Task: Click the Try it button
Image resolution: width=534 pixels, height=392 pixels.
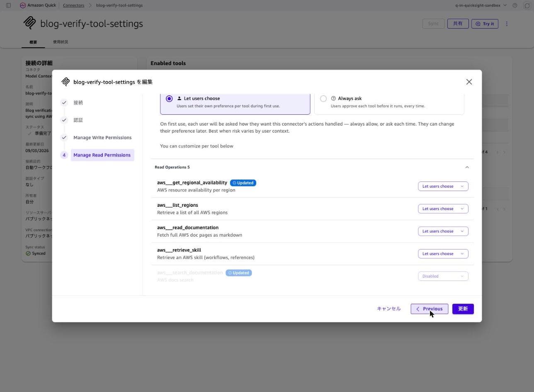Action: tap(485, 24)
